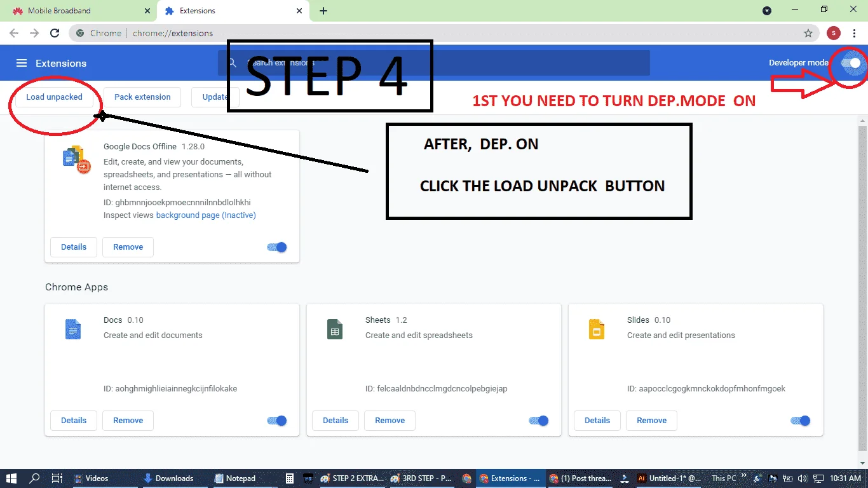
Task: Open the Calculator taskbar icon
Action: tap(290, 478)
